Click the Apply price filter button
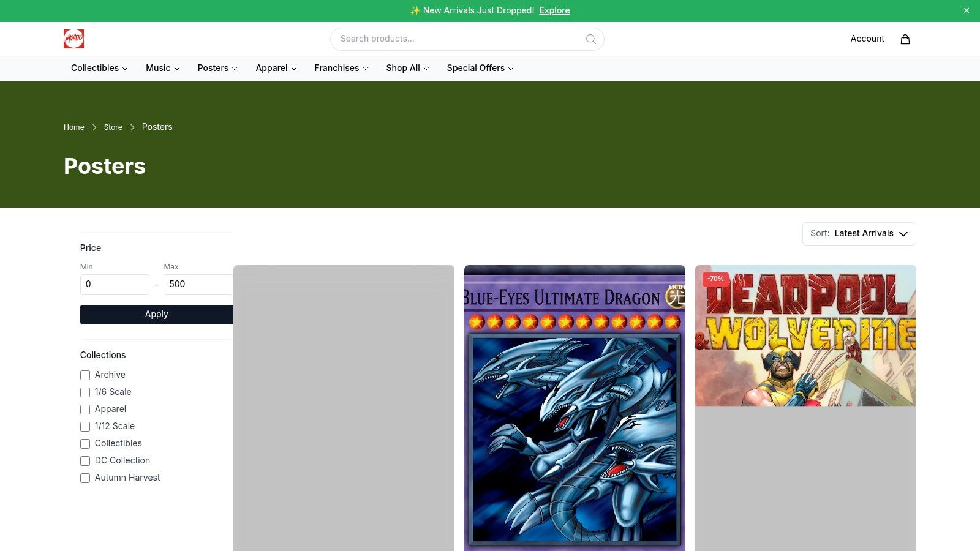 click(x=157, y=315)
